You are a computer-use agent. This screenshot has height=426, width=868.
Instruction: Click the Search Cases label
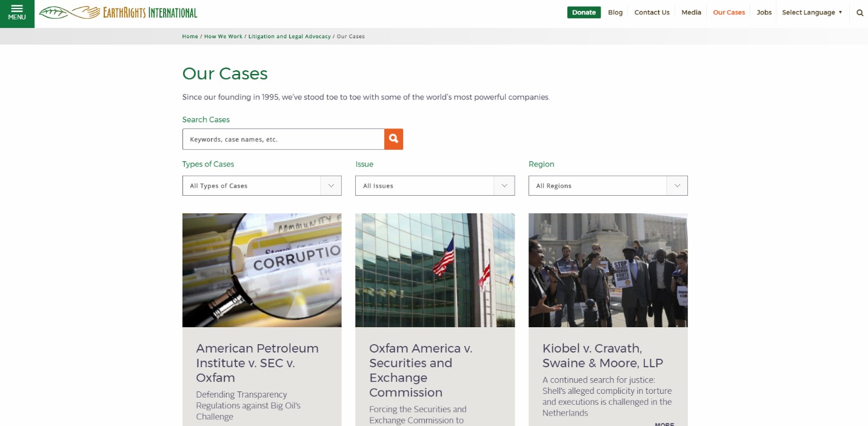click(x=206, y=119)
